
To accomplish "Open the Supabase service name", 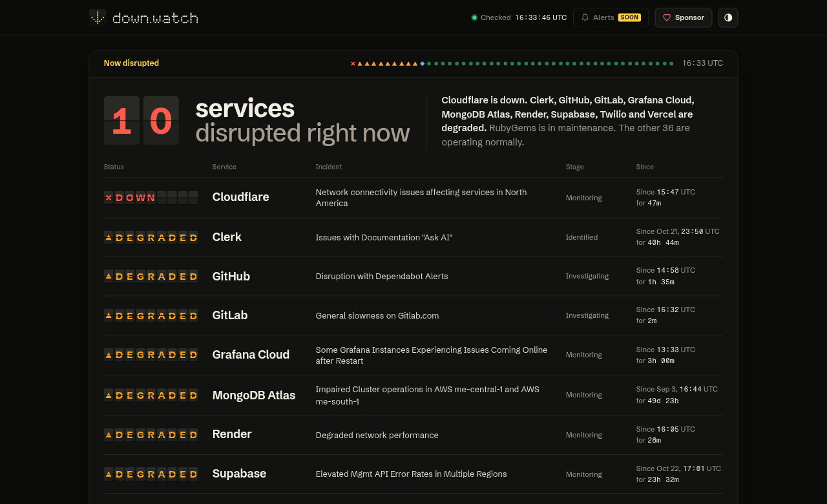I will point(239,474).
